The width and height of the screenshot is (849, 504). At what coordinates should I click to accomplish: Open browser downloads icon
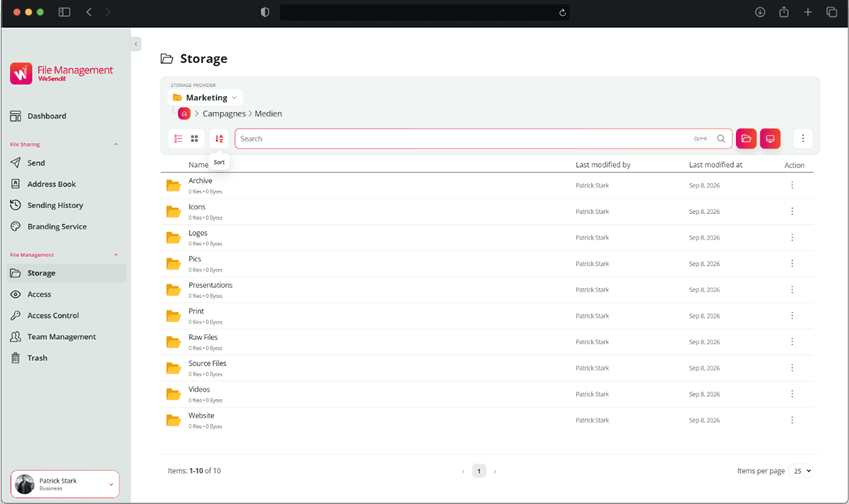(x=760, y=12)
